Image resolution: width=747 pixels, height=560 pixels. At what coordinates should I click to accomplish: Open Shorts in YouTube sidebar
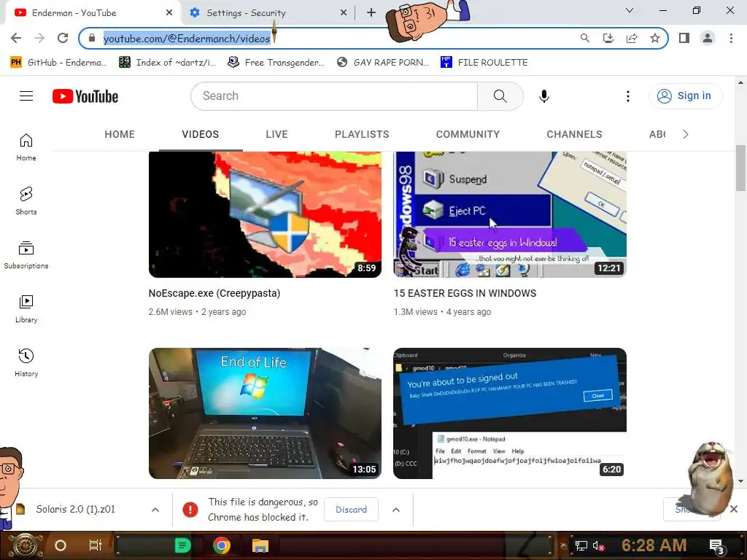(x=26, y=201)
